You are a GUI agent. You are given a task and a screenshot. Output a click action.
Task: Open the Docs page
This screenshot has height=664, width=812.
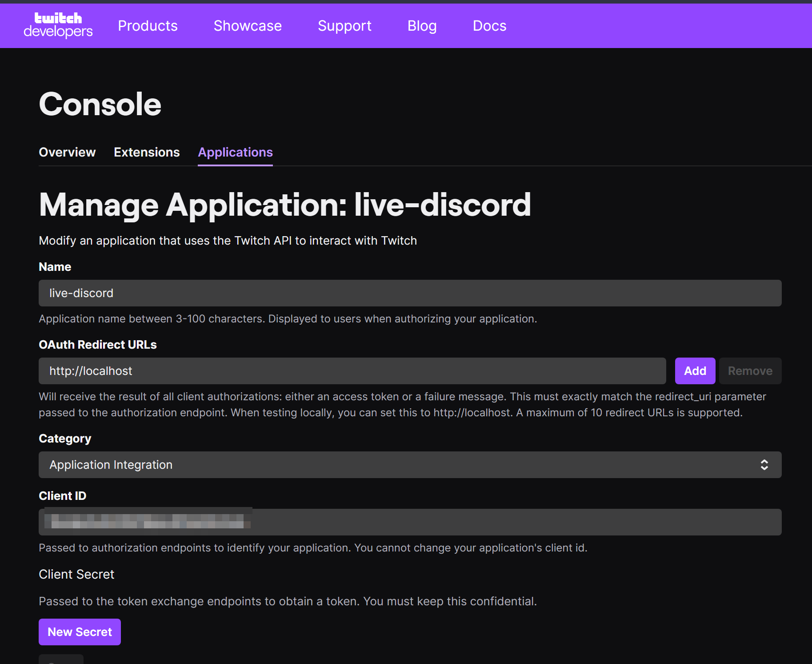[x=489, y=26]
